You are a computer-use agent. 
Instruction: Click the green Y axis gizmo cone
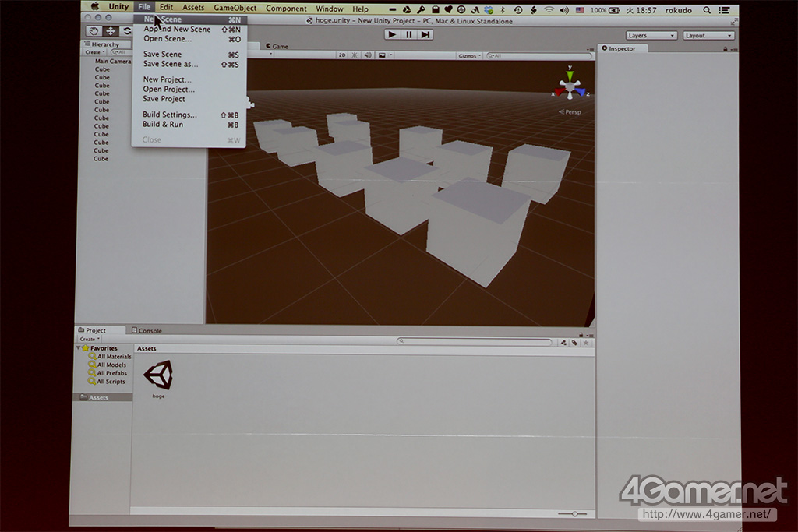(570, 76)
